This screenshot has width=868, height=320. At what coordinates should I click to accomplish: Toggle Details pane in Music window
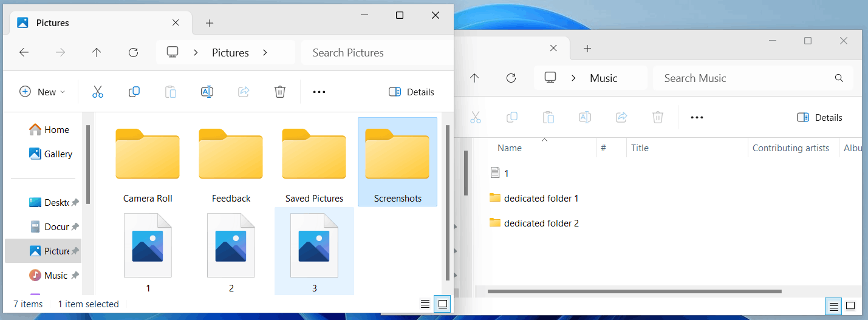pos(819,117)
